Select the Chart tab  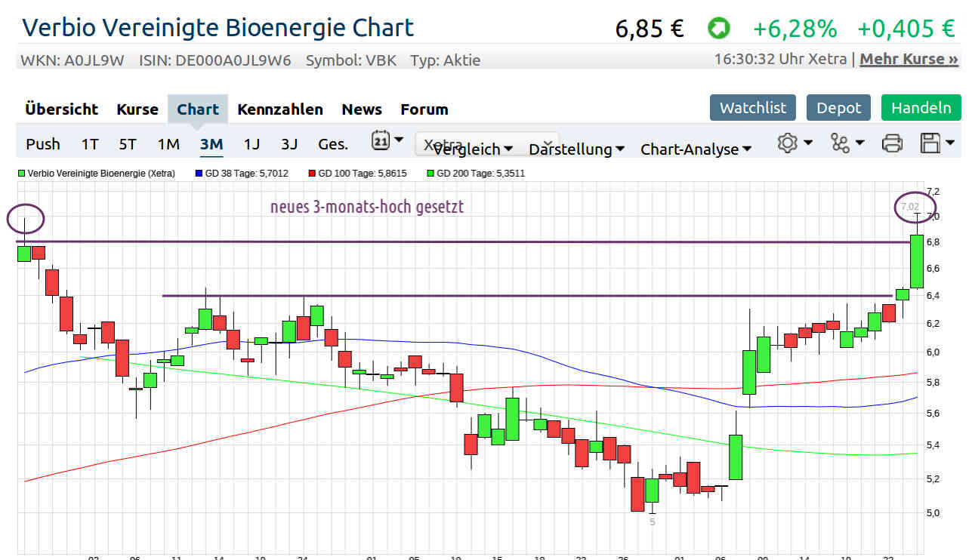pyautogui.click(x=198, y=109)
